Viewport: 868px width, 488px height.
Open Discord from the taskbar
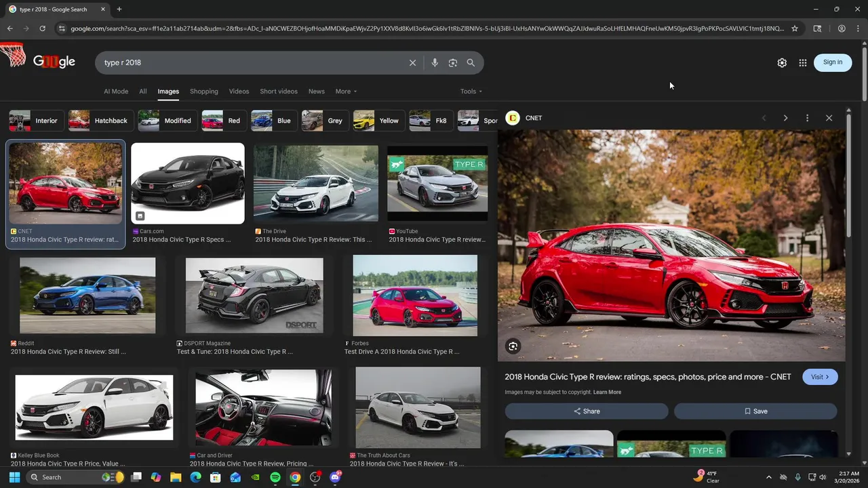335,477
